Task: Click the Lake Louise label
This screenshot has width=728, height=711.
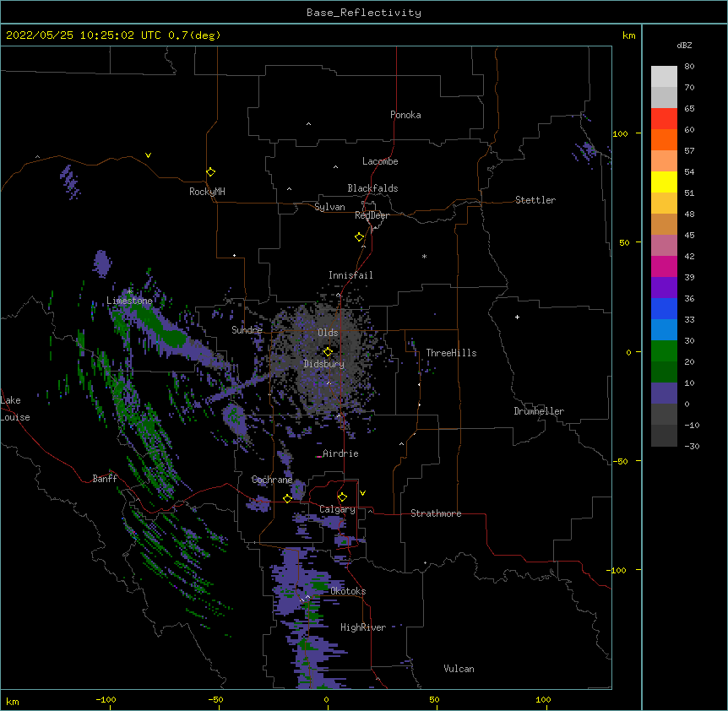Action: (15, 409)
